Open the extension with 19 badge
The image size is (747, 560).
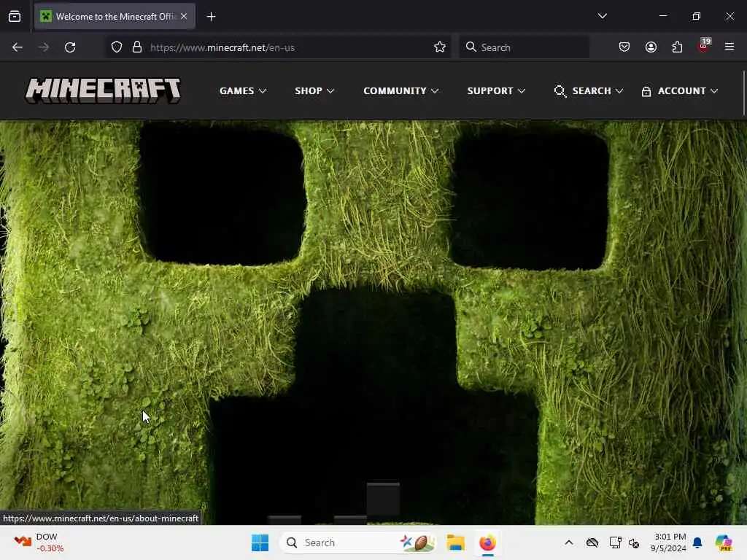[704, 46]
